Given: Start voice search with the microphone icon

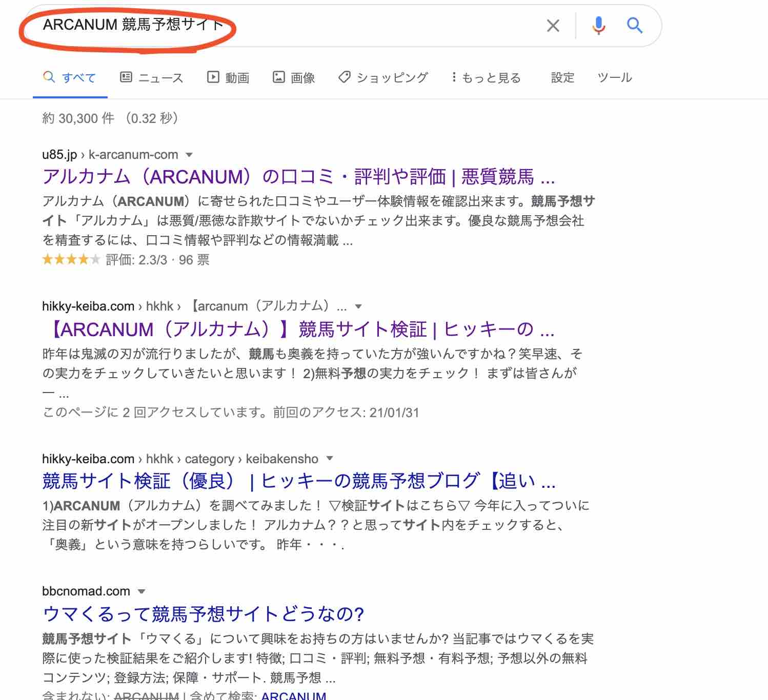Looking at the screenshot, I should tap(598, 25).
